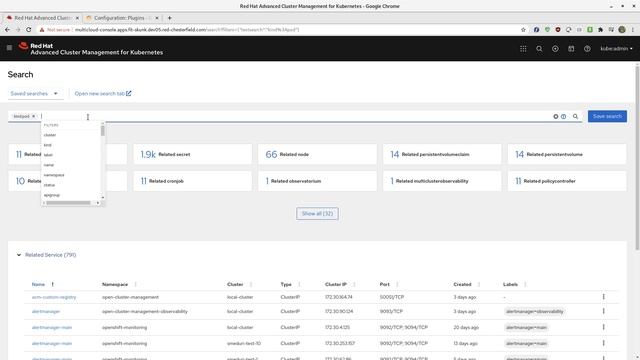Image resolution: width=640 pixels, height=360 pixels.
Task: Open a new browser tab with plus
Action: click(169, 18)
